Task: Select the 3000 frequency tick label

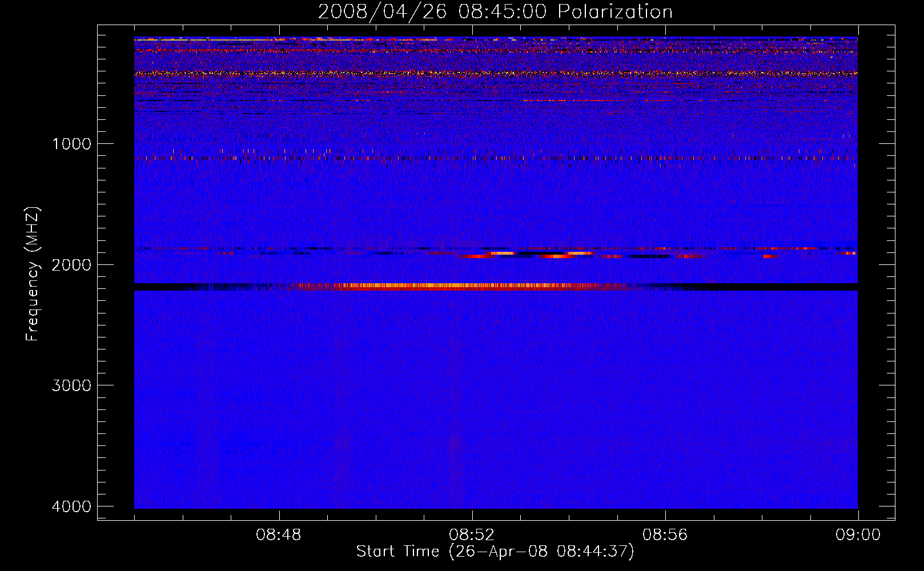Action: point(71,385)
